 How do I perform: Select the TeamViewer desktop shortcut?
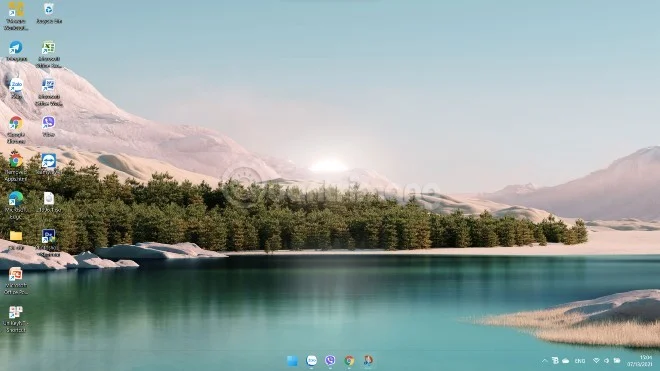tap(49, 164)
